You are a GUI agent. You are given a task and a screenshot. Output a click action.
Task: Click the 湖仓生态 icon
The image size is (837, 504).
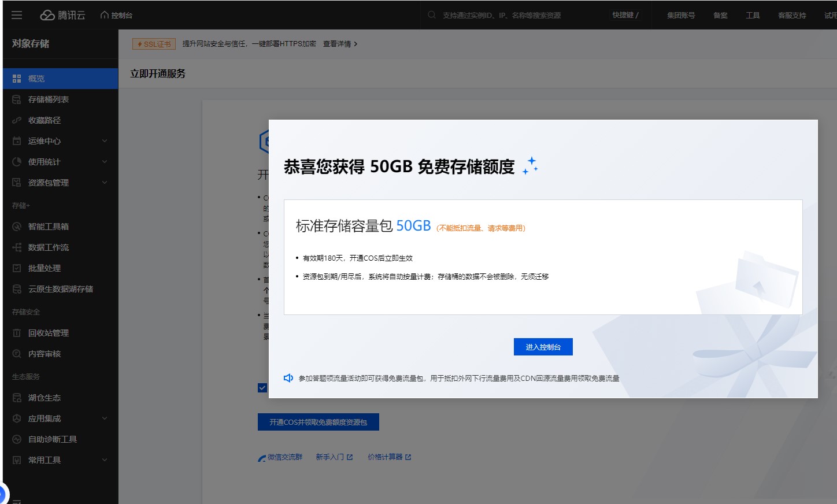pyautogui.click(x=17, y=398)
